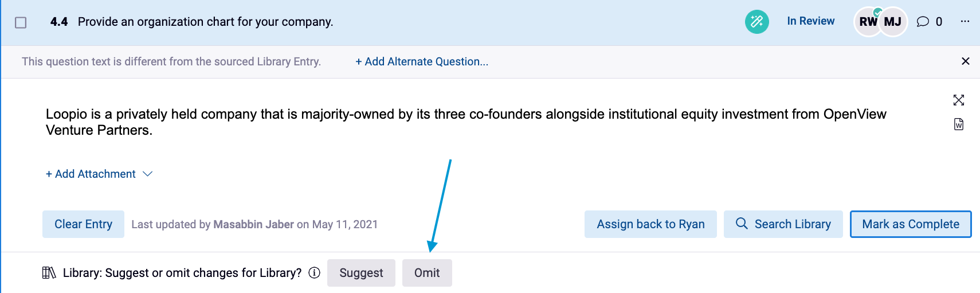
Task: Omit changes for Library
Action: click(427, 273)
